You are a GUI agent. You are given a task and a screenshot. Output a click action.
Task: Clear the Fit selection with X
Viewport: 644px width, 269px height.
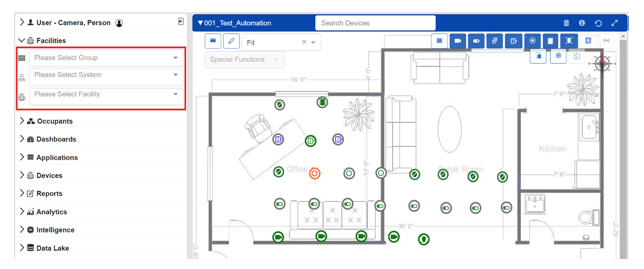tap(304, 42)
